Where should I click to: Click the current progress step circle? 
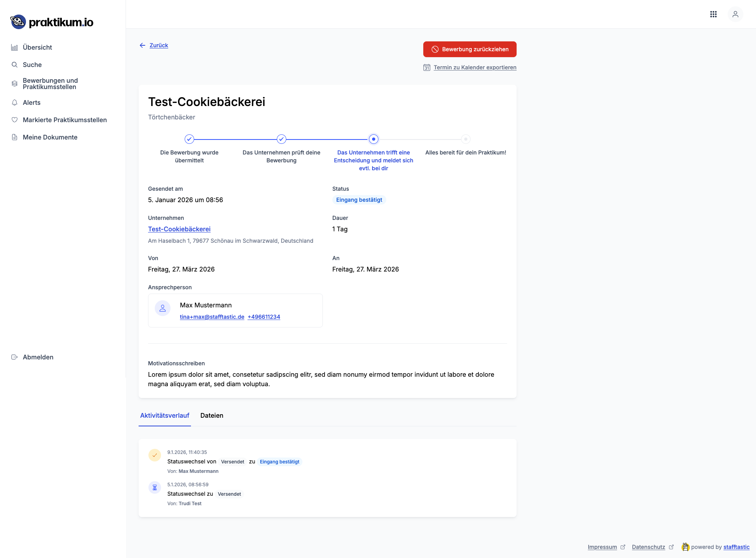point(373,139)
